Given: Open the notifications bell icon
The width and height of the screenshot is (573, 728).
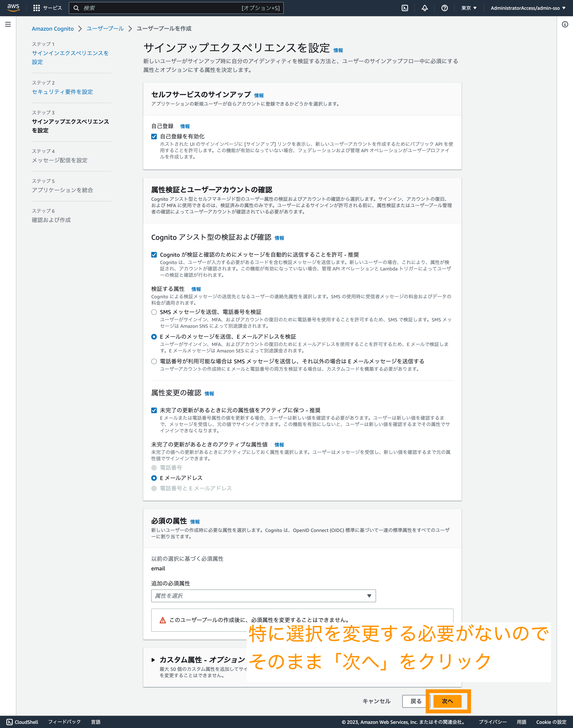Looking at the screenshot, I should tap(424, 8).
